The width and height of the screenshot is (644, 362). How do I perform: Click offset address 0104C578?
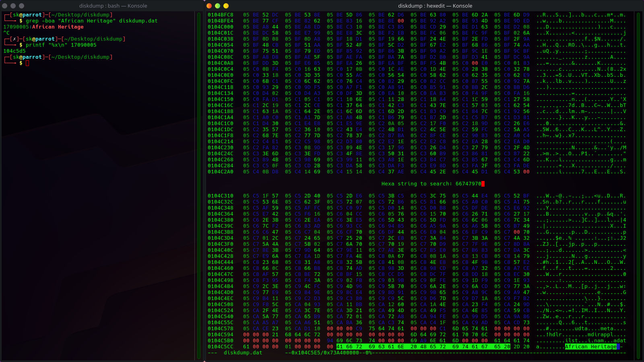221,329
